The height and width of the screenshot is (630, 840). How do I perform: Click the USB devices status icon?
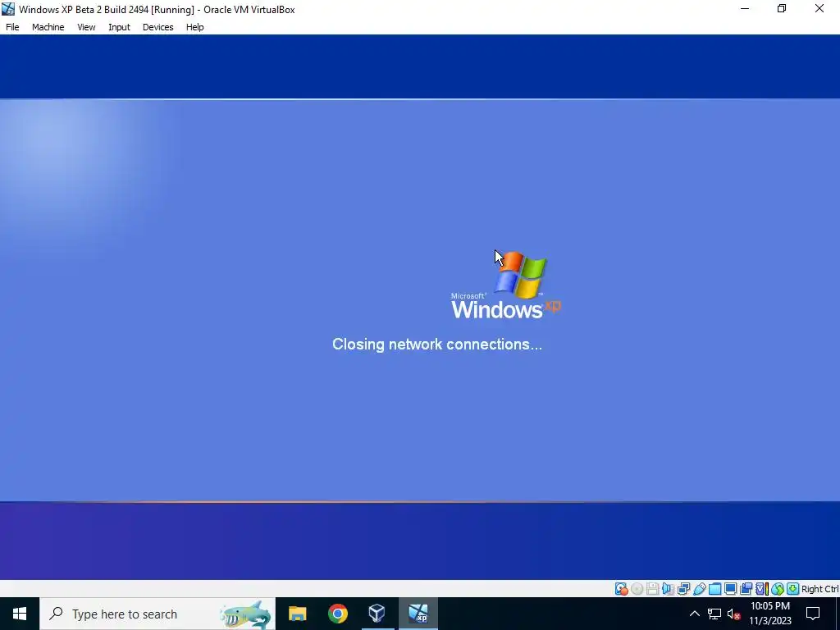pyautogui.click(x=699, y=589)
